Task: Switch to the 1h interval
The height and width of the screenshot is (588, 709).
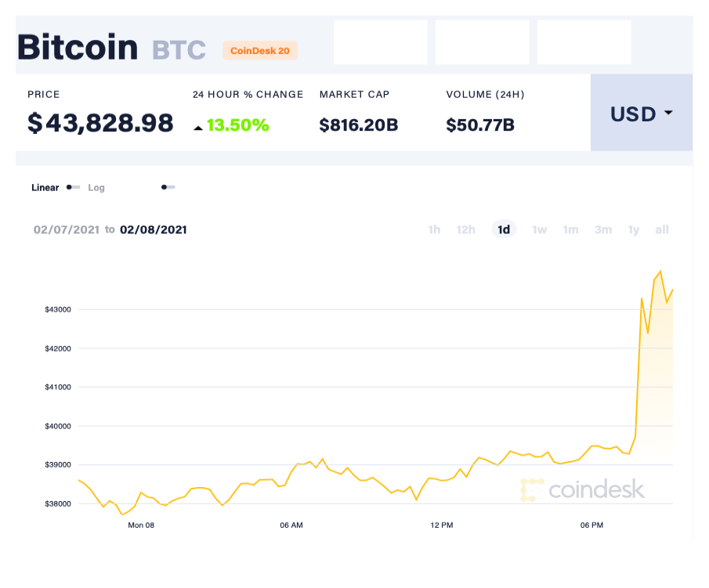Action: point(434,229)
